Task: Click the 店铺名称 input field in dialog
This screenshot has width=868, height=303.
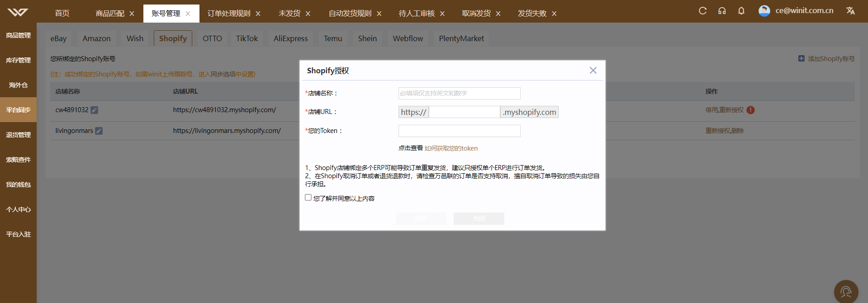Action: click(x=459, y=93)
